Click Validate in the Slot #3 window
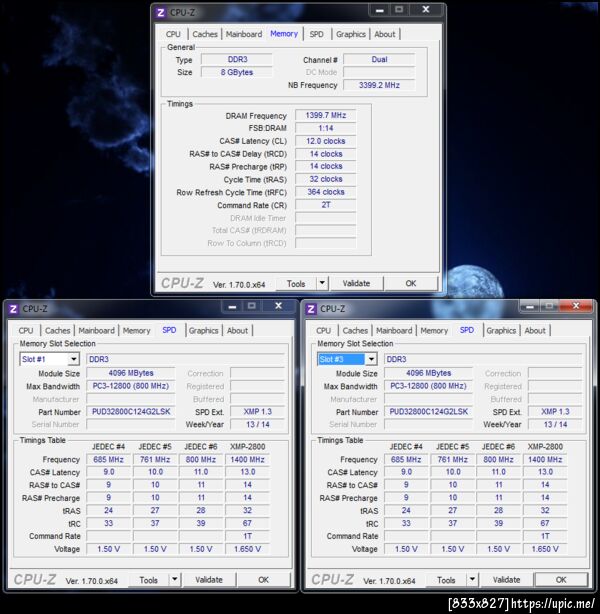This screenshot has height=614, width=600. (507, 580)
